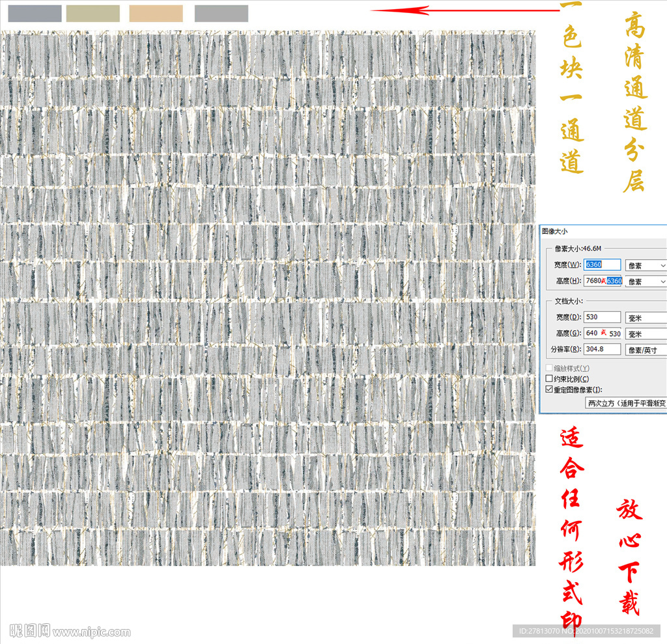The image size is (667, 644).
Task: Select the olive-khaki color swatch
Action: click(93, 14)
